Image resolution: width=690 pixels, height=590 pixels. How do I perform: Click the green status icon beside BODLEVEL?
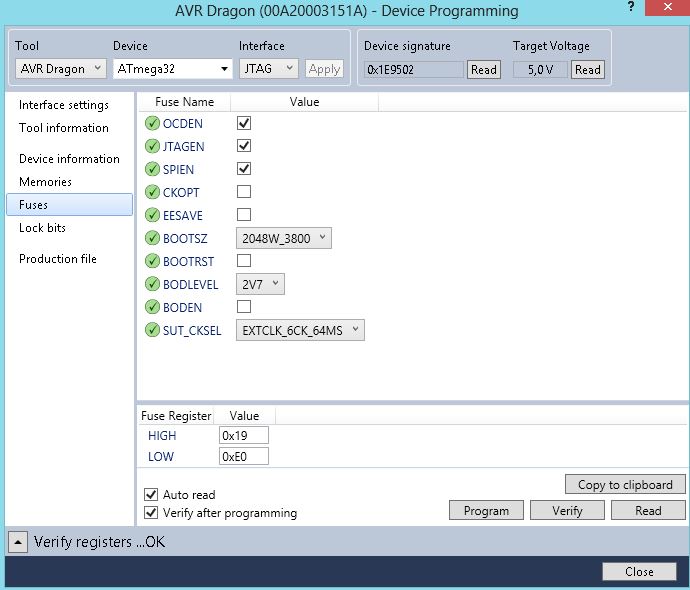click(152, 284)
